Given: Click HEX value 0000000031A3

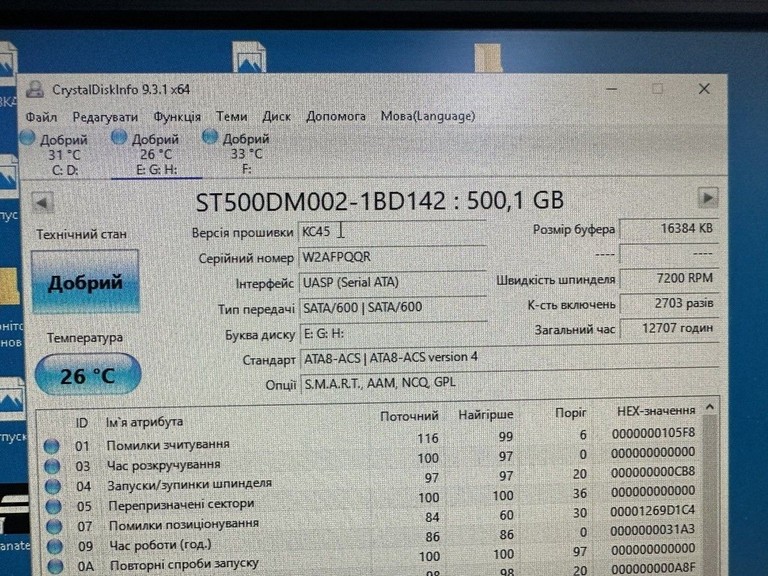Looking at the screenshot, I should point(653,530).
